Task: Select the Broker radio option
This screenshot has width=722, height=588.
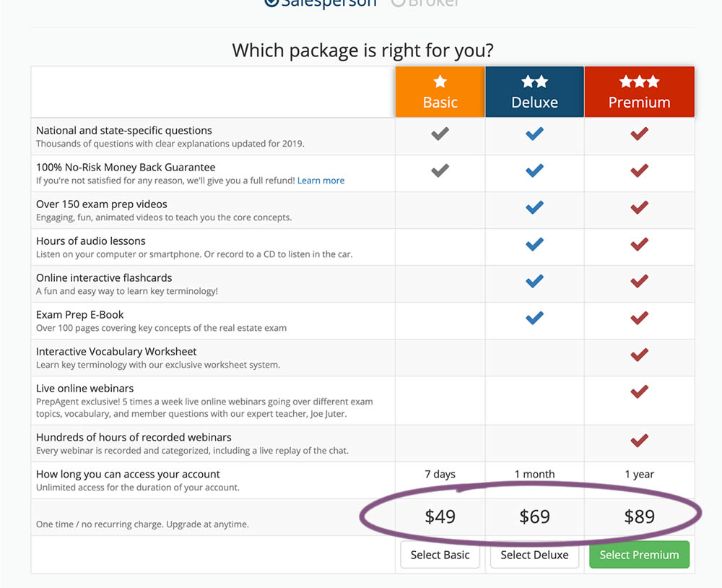Action: pos(398,2)
